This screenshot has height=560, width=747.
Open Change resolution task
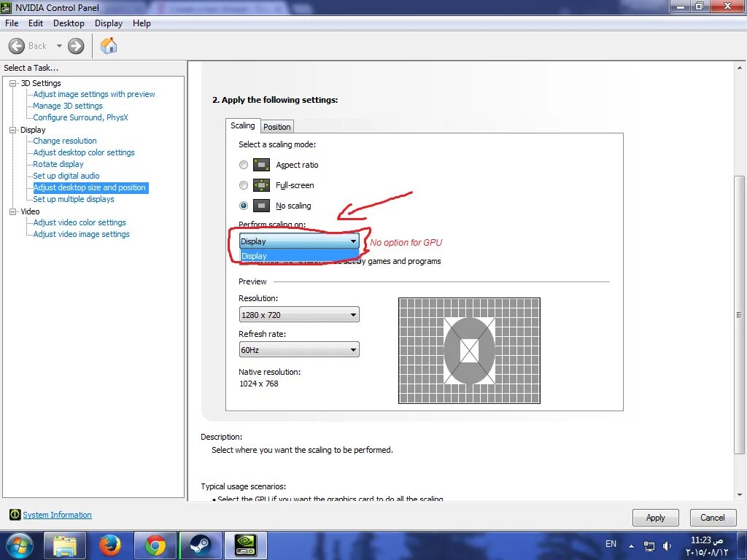click(65, 141)
